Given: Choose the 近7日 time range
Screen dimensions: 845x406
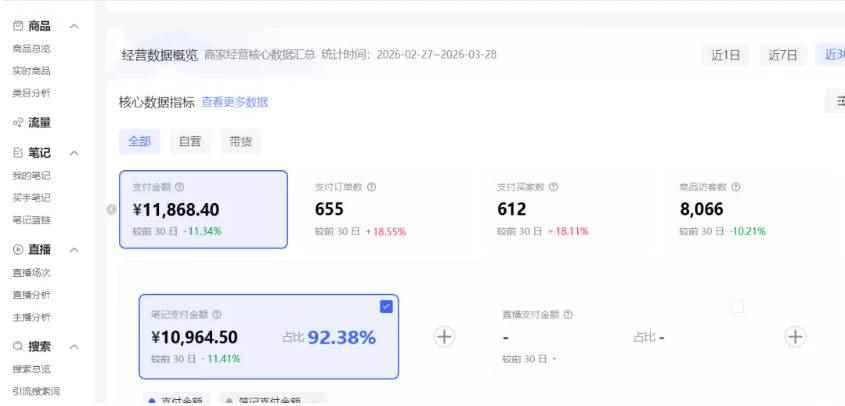Looking at the screenshot, I should tap(782, 55).
